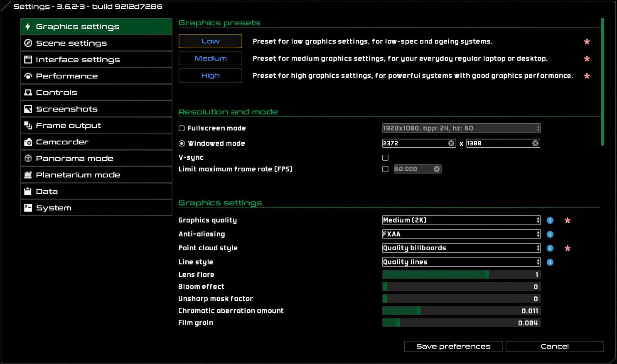Click the info icon next to Line style
This screenshot has height=364, width=617.
click(550, 262)
